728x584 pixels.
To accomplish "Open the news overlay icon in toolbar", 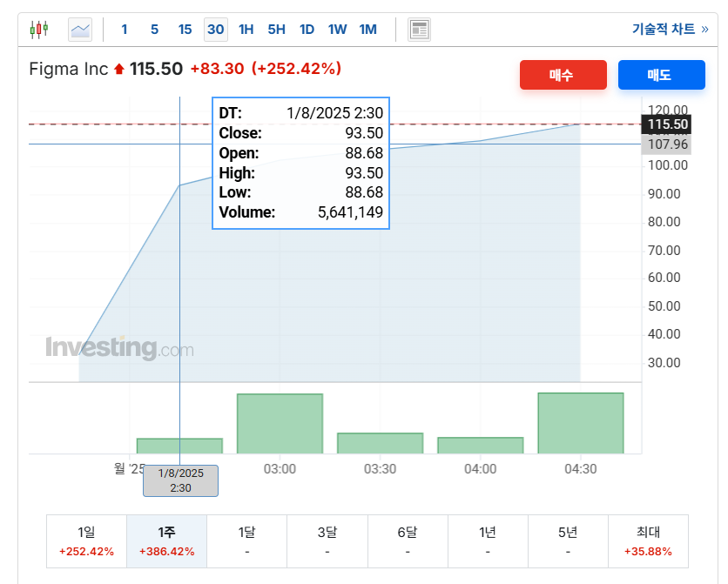I will [419, 30].
